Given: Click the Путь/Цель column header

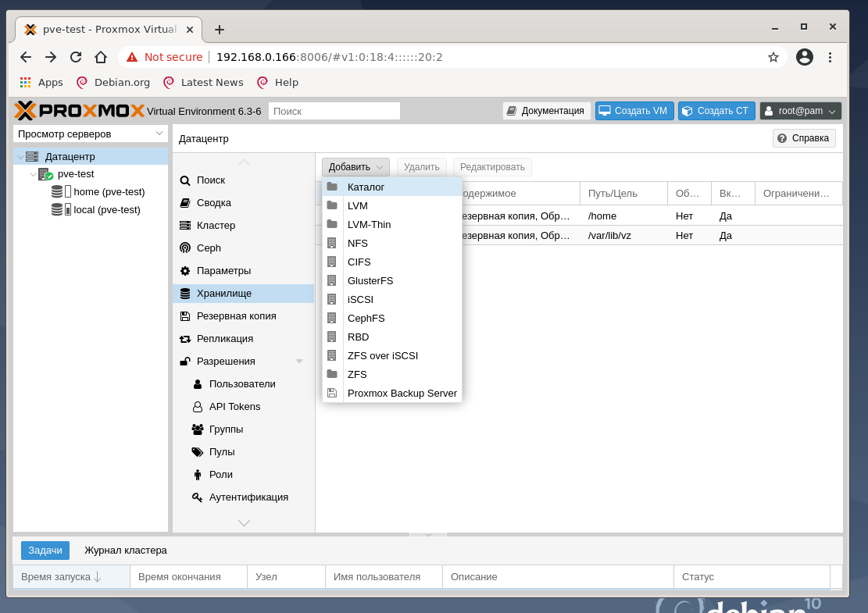Looking at the screenshot, I should click(623, 194).
